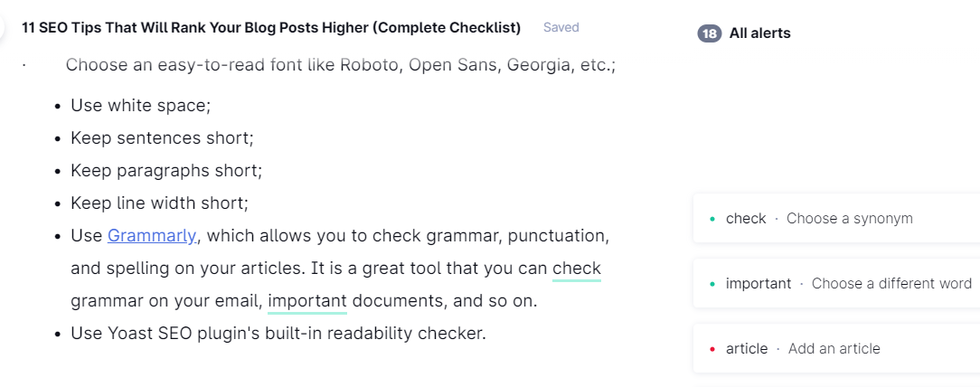Open the Grammarly hyperlink in the text
Viewport: 980px width, 387px height.
pos(152,236)
